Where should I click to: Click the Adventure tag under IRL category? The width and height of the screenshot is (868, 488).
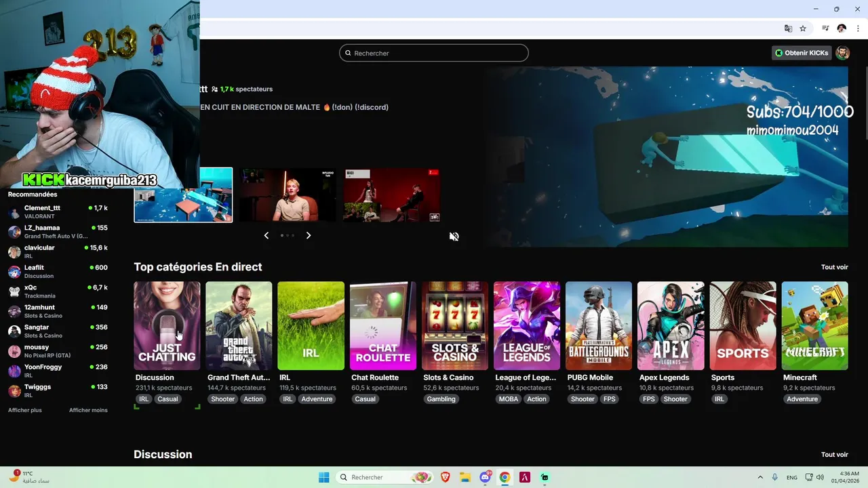point(317,399)
